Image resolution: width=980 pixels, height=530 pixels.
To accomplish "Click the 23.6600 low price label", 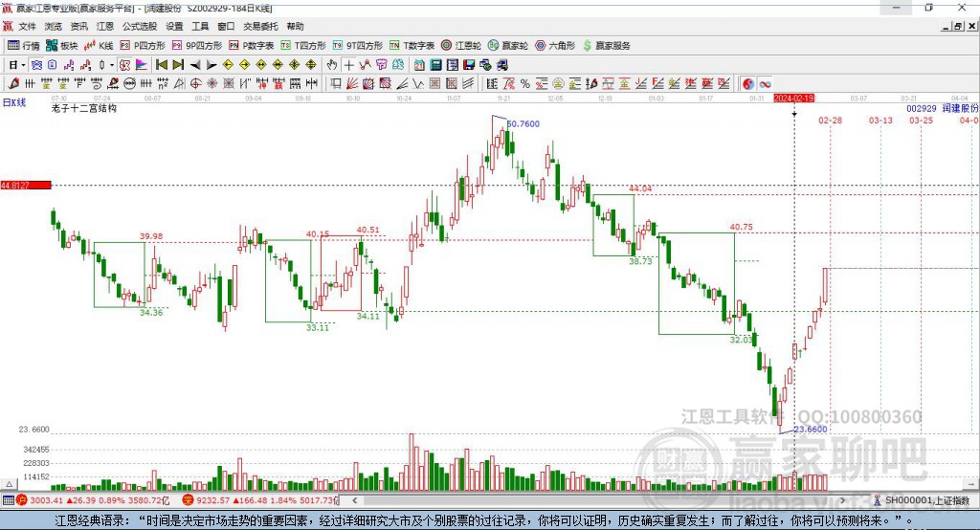I will [x=811, y=429].
